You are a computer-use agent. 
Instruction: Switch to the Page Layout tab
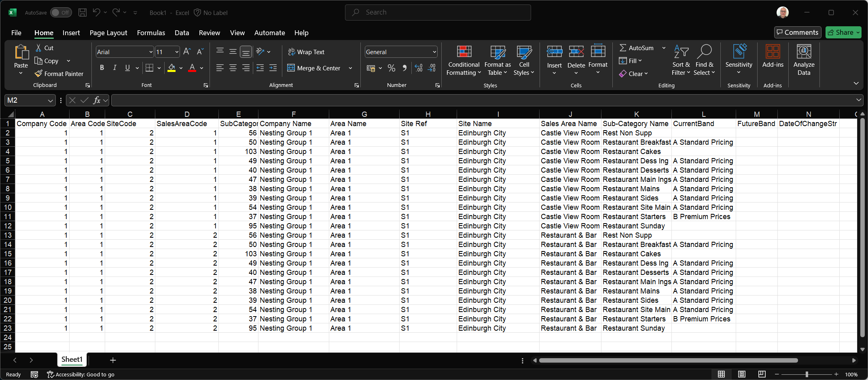pos(108,33)
